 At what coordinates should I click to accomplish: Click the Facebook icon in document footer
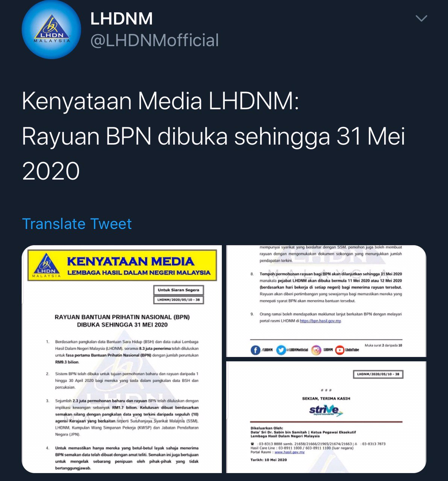255,350
